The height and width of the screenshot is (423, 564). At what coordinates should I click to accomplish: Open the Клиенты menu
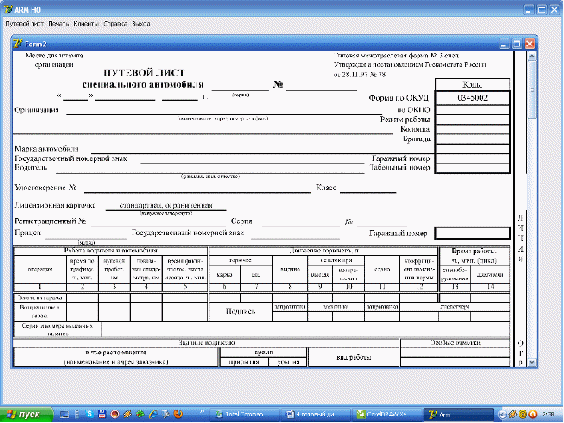(86, 24)
